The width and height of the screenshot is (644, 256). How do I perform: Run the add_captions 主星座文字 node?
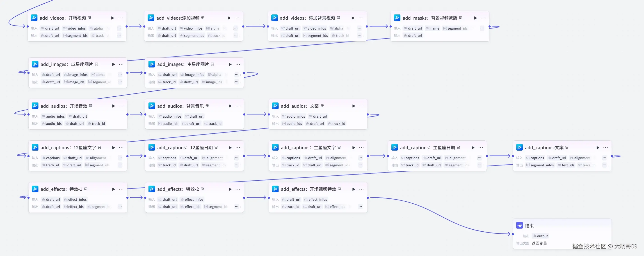pos(354,148)
